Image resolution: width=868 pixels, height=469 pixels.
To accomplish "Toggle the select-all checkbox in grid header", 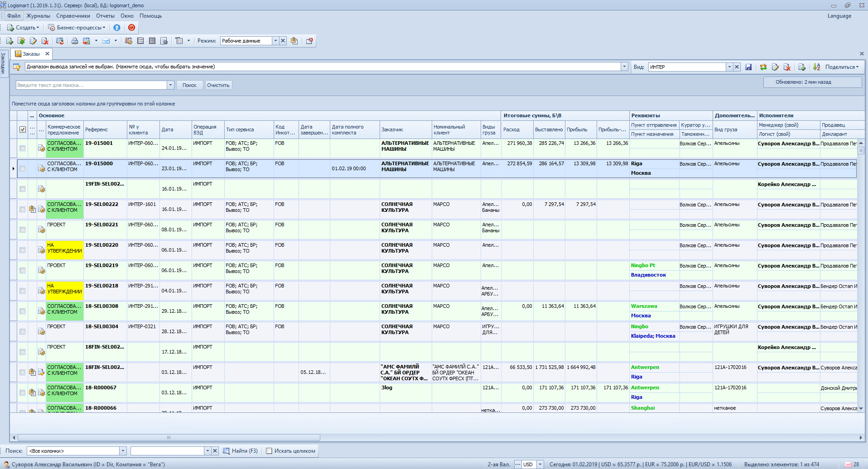I will (23, 129).
